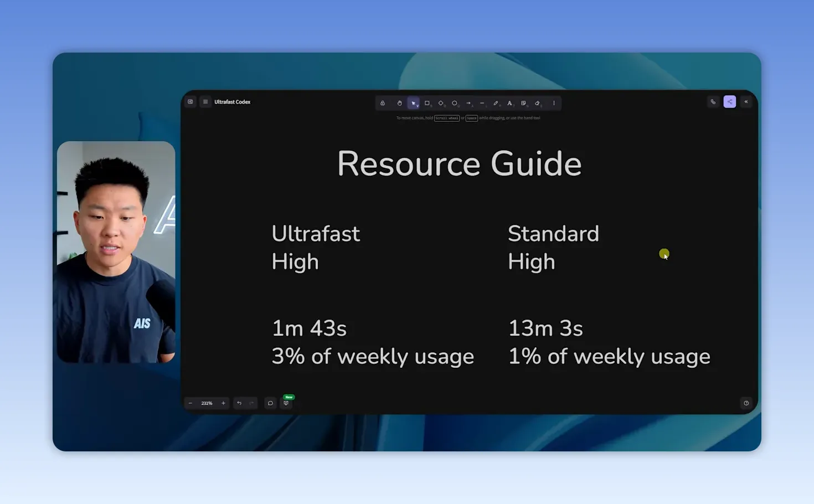This screenshot has width=814, height=504.
Task: Select the 1m 43s text
Action: 309,328
